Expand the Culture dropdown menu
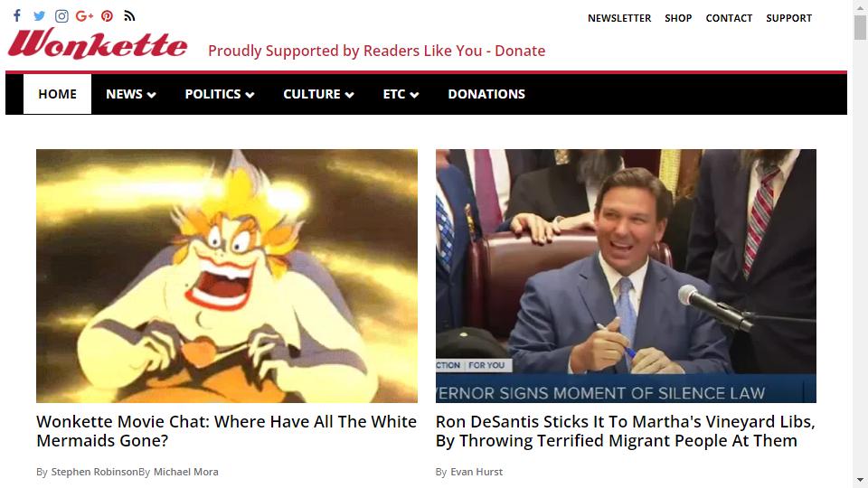Screen dimensions: 868x488 [318, 94]
